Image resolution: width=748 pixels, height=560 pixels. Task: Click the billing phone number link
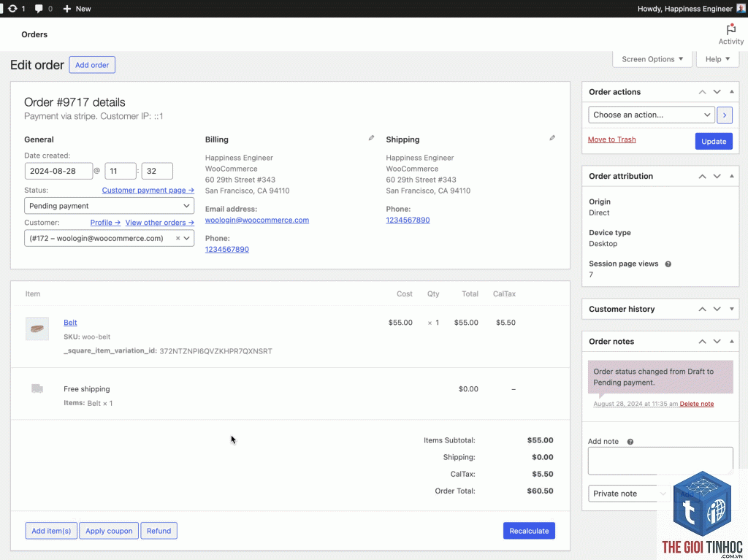click(x=226, y=249)
